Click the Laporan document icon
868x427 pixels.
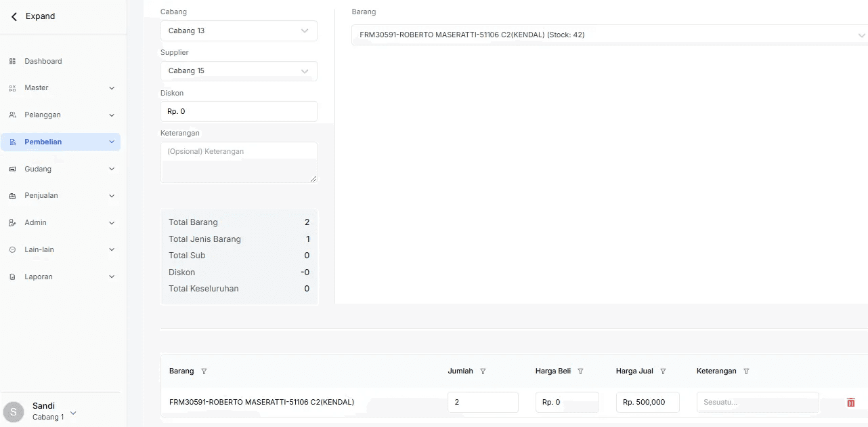click(x=12, y=277)
